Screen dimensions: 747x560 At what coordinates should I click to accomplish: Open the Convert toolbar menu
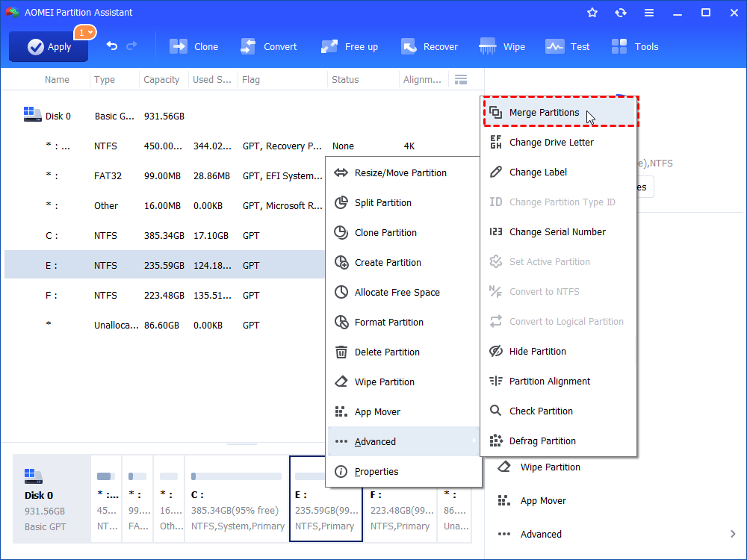click(x=269, y=46)
